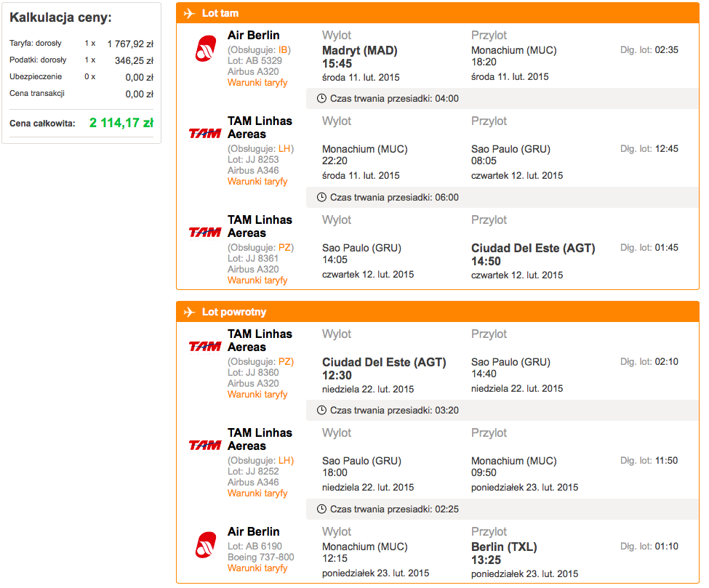Click the clock icon beside layover 06:00
709x588 pixels.
point(321,198)
